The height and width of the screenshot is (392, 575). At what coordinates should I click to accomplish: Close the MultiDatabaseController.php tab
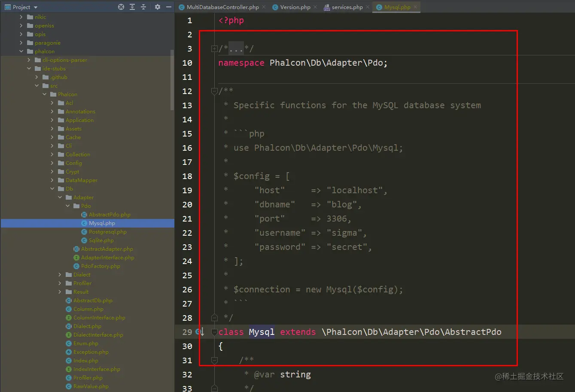pos(264,7)
